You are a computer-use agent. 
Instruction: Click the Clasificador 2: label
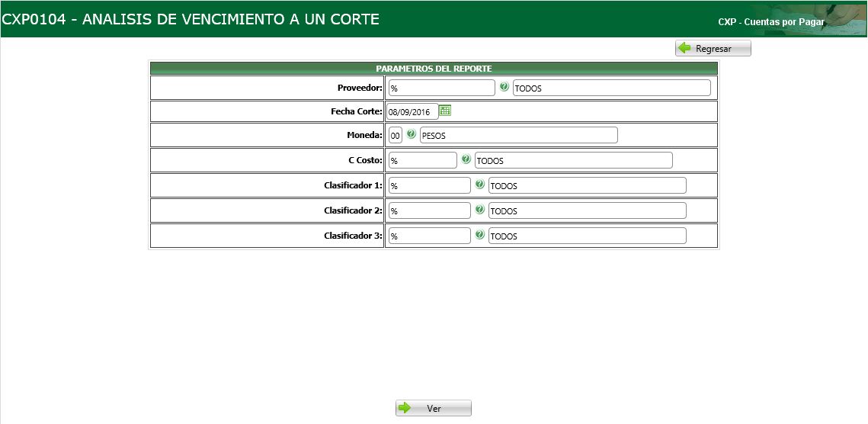(353, 210)
